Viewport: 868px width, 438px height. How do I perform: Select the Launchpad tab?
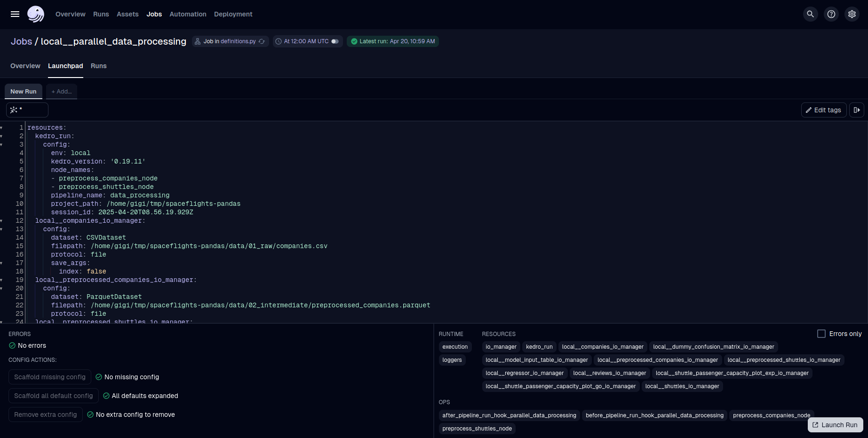(x=65, y=66)
